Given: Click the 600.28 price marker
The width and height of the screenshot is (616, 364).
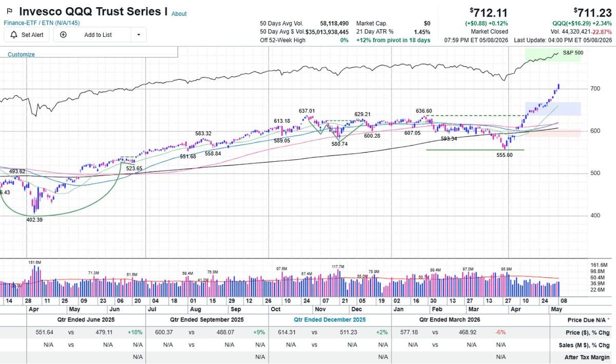Looking at the screenshot, I should click(372, 136).
